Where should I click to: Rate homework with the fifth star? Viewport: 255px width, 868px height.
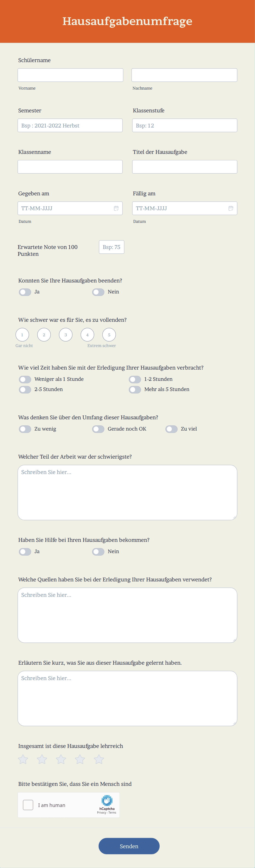[x=99, y=759]
